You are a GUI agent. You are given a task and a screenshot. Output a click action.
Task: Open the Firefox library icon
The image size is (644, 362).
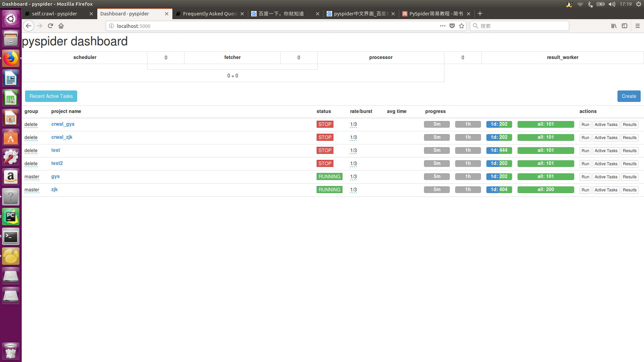click(613, 26)
